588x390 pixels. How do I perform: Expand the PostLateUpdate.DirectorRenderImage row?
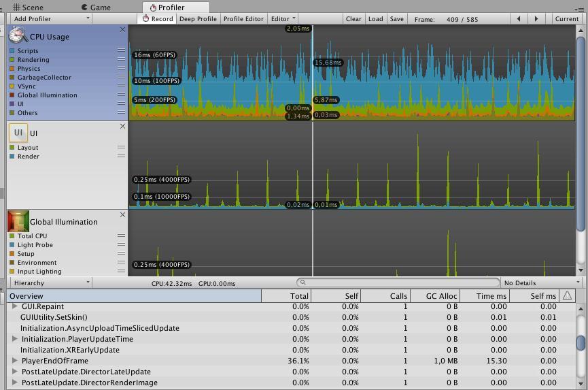(x=15, y=382)
